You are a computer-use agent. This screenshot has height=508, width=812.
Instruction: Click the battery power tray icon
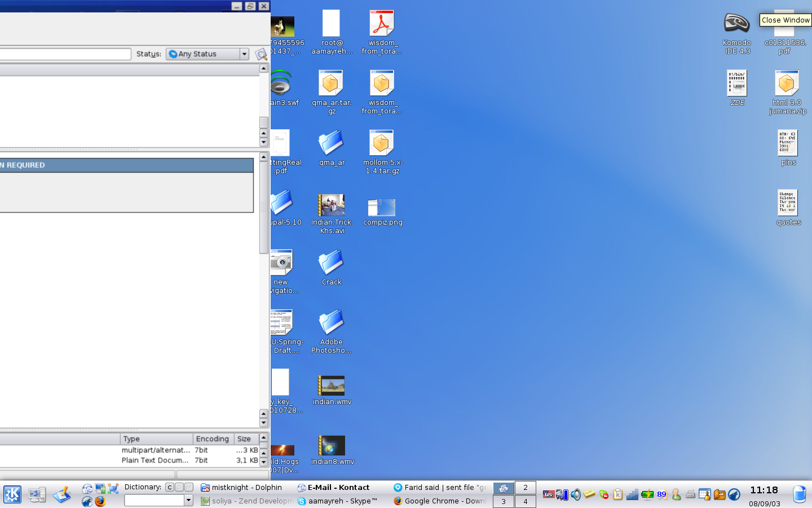[x=647, y=495]
